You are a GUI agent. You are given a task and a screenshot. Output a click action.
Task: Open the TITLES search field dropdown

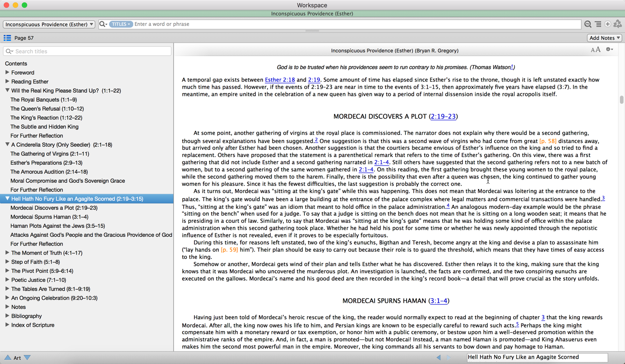click(120, 24)
